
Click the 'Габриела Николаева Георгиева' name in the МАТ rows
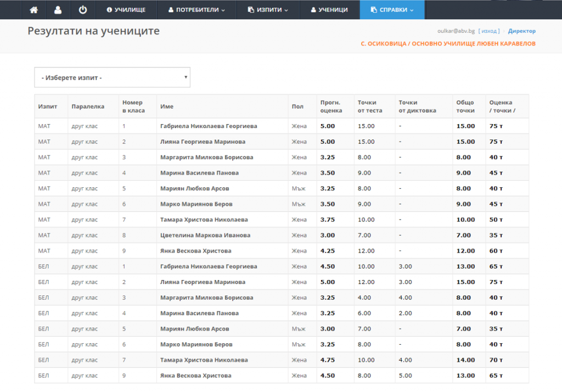pos(209,126)
